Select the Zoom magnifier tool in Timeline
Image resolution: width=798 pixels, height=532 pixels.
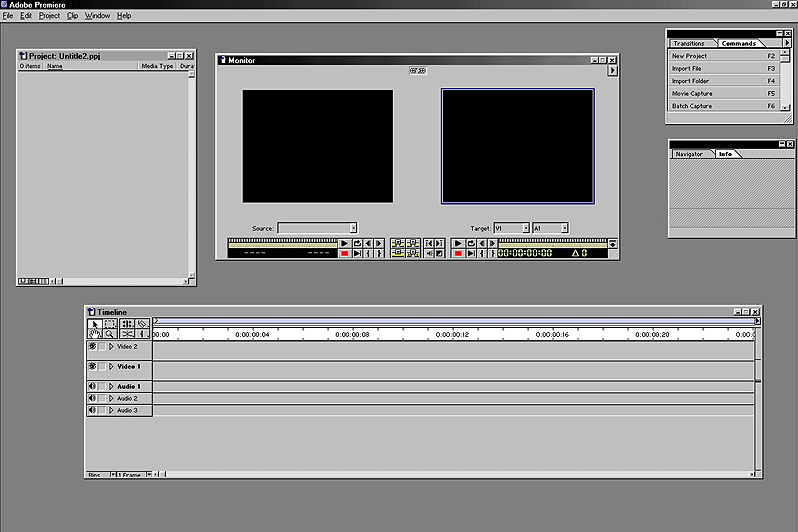(110, 334)
